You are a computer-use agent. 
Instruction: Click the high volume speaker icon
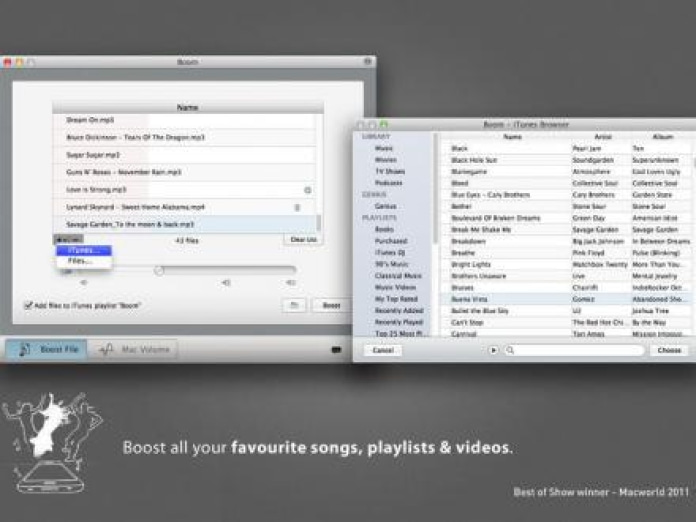pos(291,282)
